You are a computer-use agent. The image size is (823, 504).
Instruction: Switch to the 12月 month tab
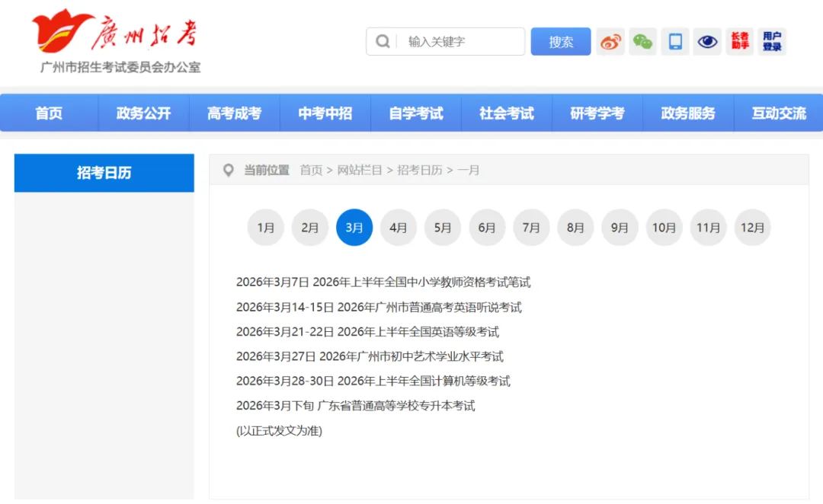[x=752, y=227]
